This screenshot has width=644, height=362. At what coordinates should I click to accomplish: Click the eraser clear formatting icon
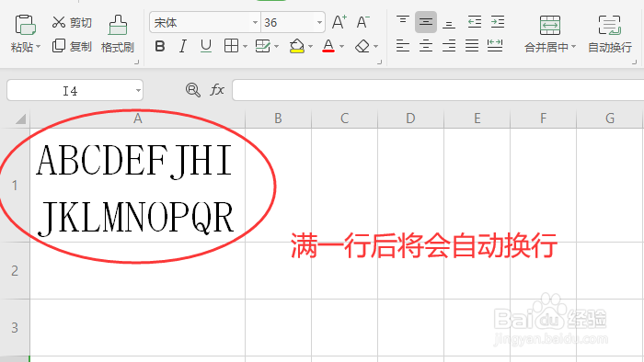click(362, 46)
